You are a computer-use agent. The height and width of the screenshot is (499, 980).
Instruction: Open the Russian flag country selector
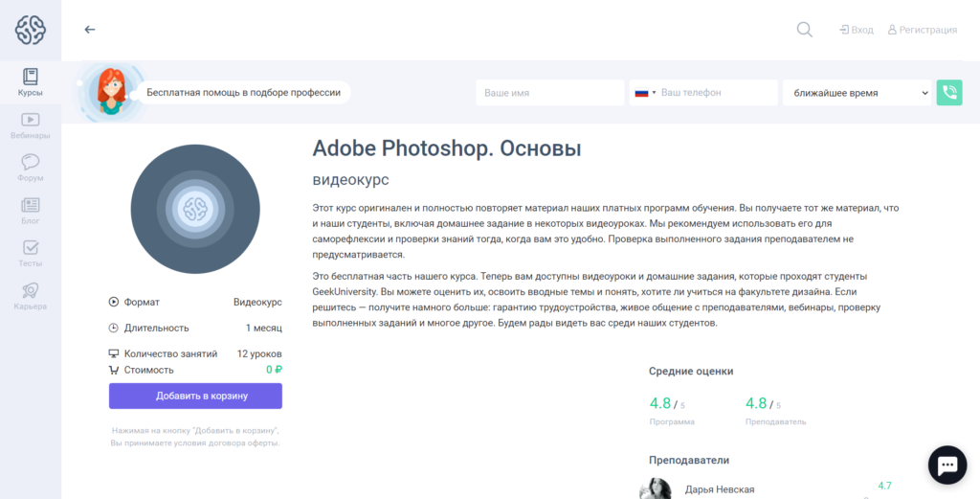pos(645,93)
